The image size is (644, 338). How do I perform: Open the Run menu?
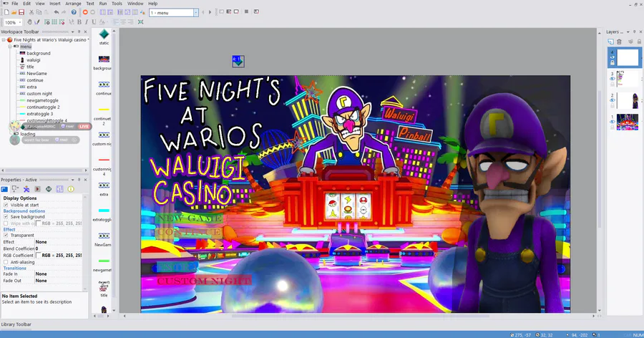(102, 4)
